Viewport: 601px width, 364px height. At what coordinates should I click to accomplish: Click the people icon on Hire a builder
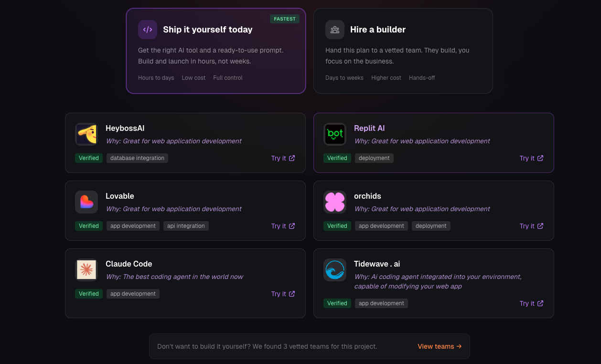point(335,30)
